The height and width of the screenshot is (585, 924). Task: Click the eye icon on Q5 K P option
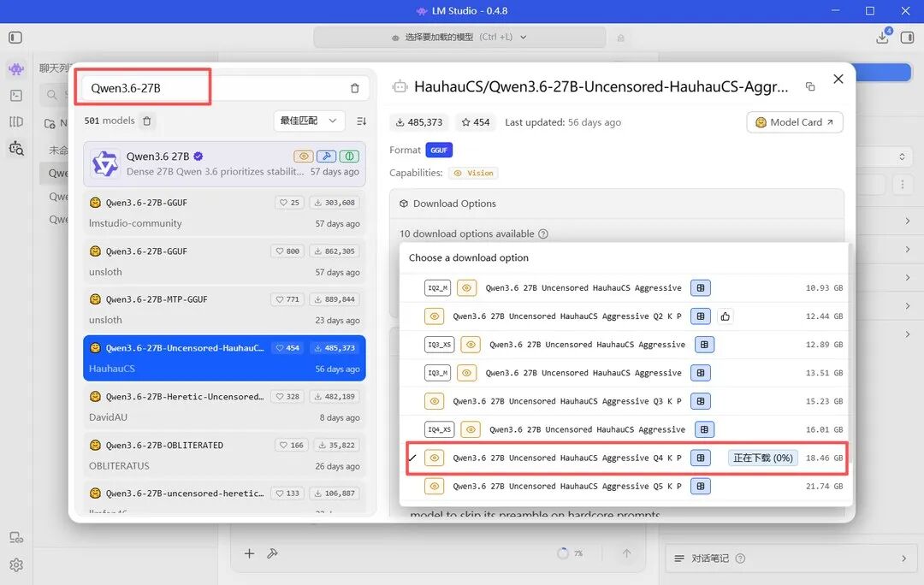click(435, 486)
